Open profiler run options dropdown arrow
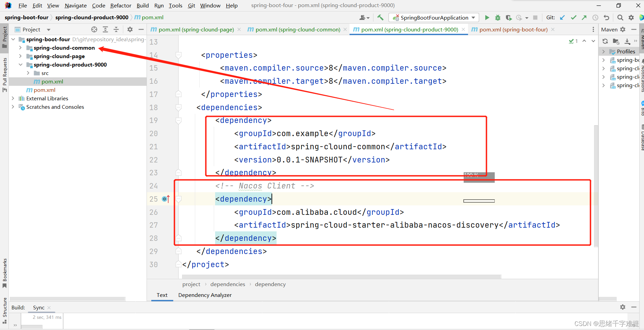 point(527,18)
